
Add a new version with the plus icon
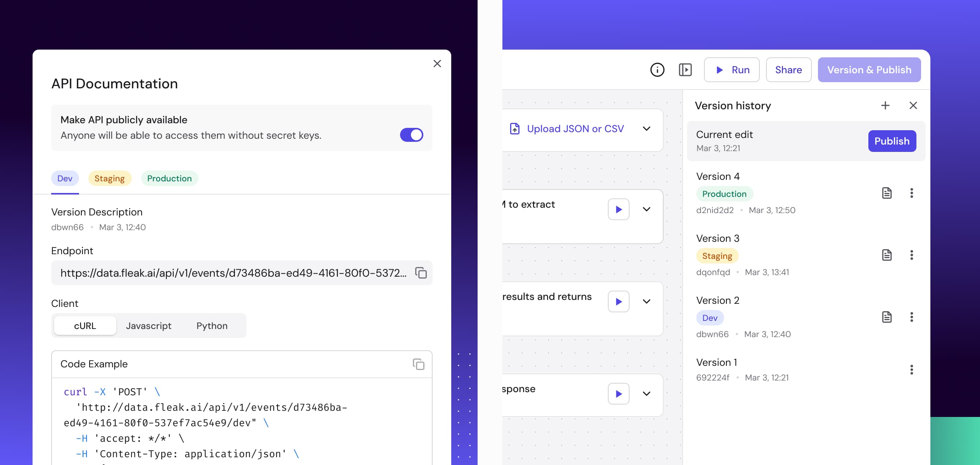[885, 105]
